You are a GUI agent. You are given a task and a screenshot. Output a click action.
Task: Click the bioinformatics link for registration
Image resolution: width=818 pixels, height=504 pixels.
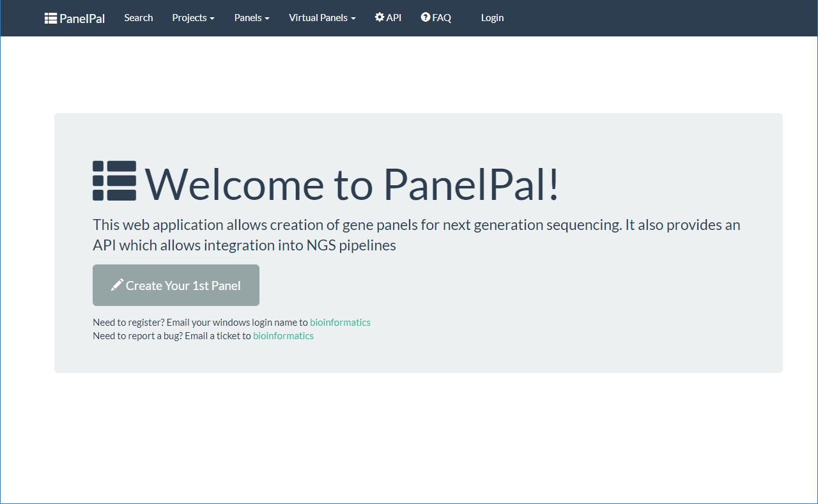point(340,323)
